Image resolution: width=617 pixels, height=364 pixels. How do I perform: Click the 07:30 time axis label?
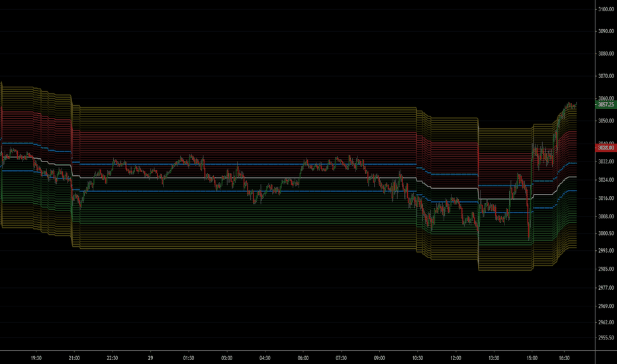pos(341,358)
